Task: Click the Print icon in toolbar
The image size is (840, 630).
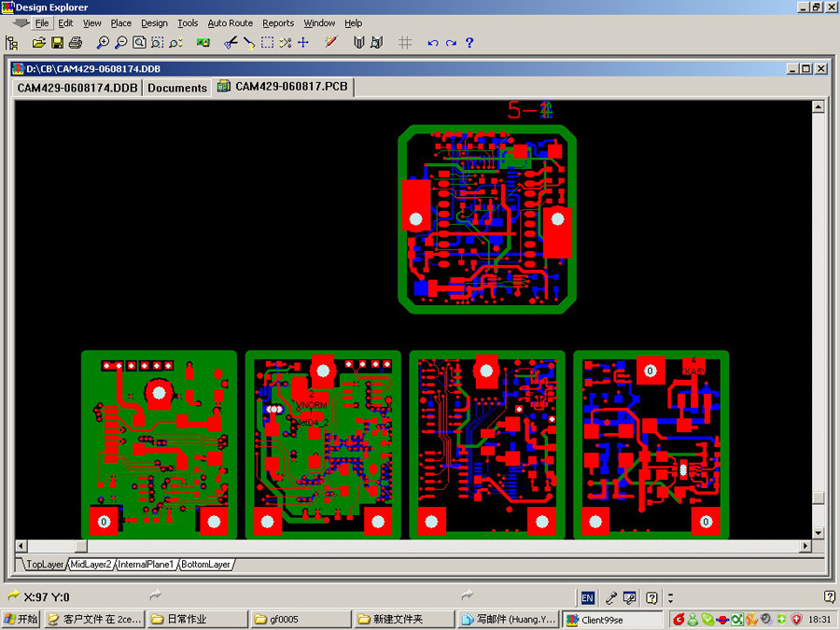Action: pyautogui.click(x=75, y=43)
